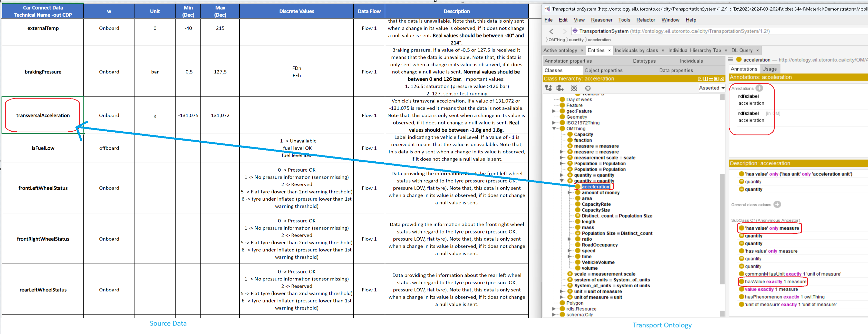
Task: Click the close view icon in hierarchy header
Action: 722,79
